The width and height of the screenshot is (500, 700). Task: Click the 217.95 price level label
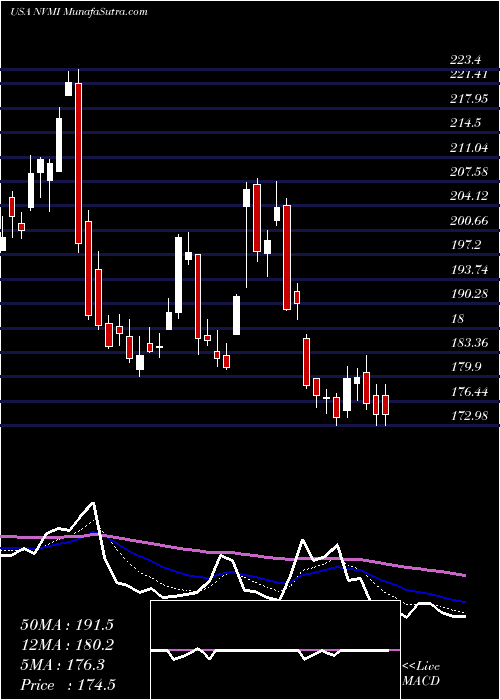pos(469,99)
